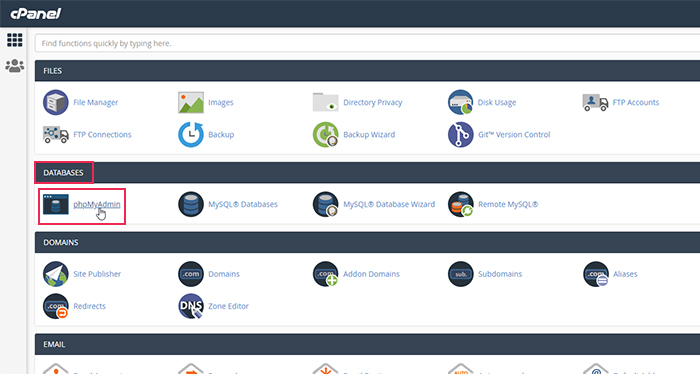Screen dimensions: 700x374
Task: Click the Remote MySQL link
Action: click(x=508, y=204)
